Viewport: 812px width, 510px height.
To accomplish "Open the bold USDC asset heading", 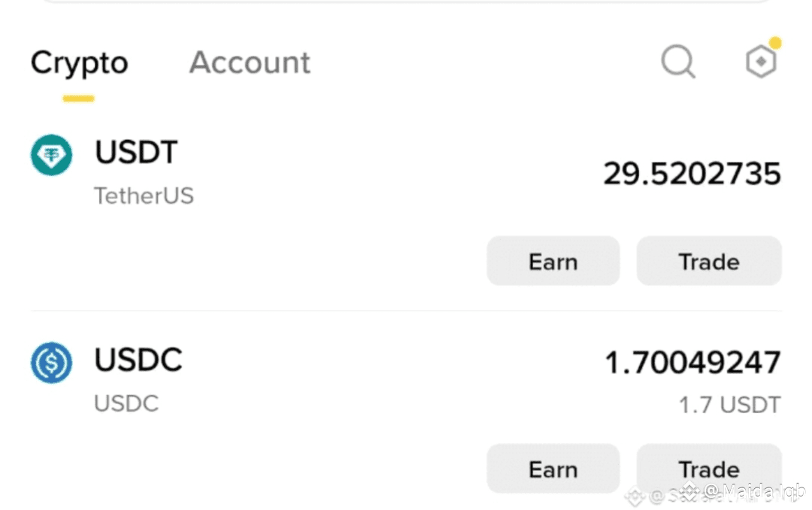I will pyautogui.click(x=138, y=360).
